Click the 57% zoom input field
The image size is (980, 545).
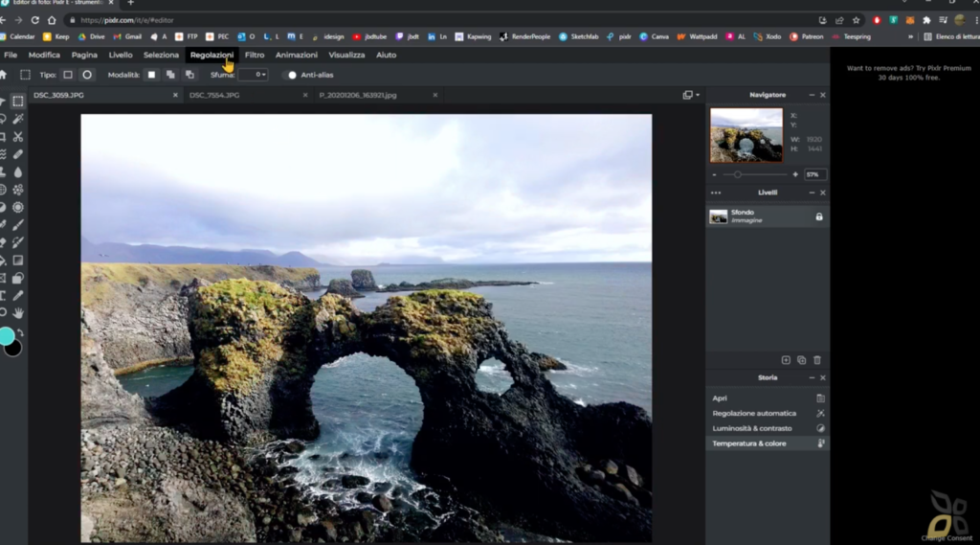814,174
